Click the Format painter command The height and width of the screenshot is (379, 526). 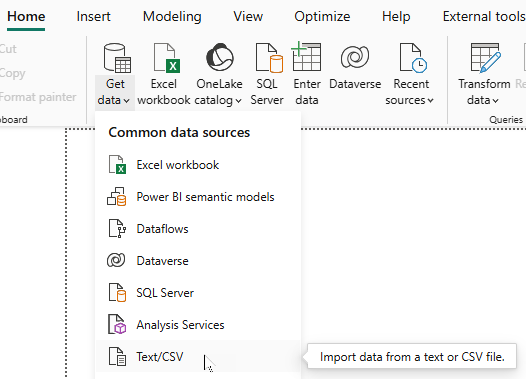[38, 97]
